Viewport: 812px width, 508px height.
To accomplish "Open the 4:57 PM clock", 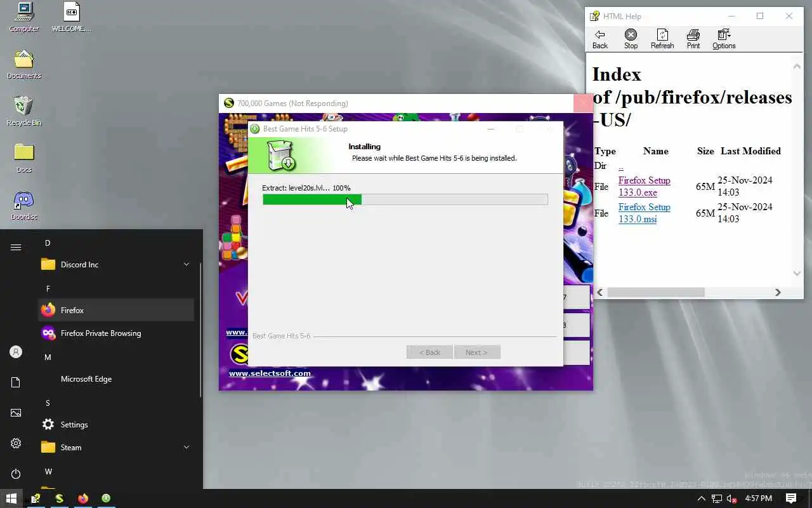I will (x=758, y=498).
